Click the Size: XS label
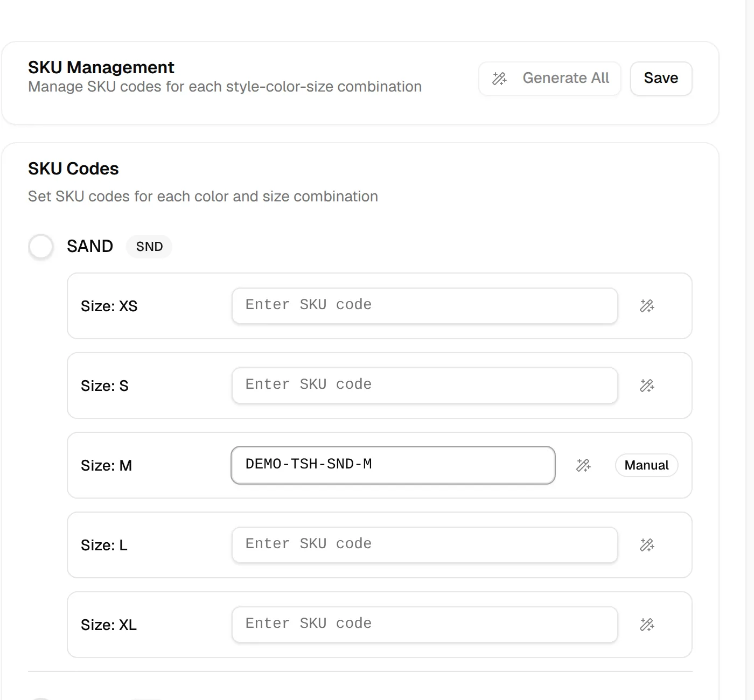This screenshot has width=754, height=700. pyautogui.click(x=109, y=306)
